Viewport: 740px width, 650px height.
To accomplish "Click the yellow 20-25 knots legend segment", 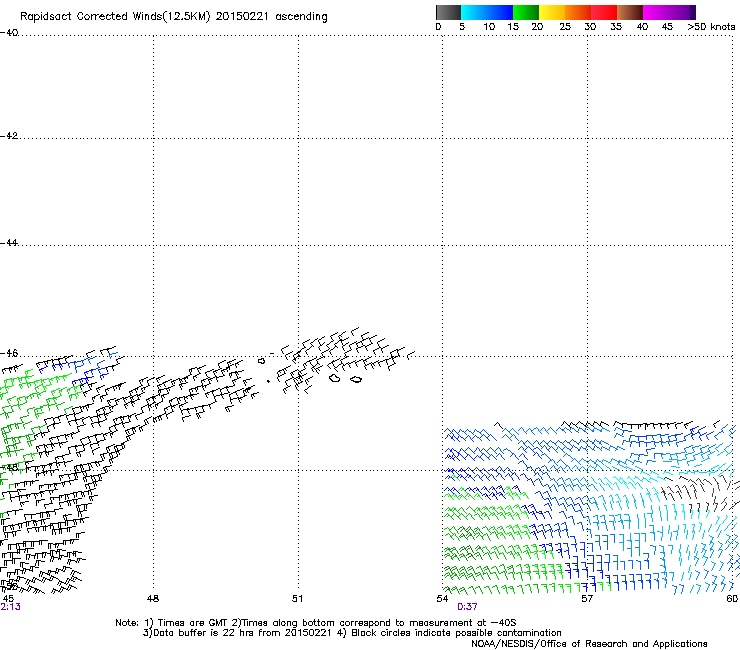I will pos(552,12).
